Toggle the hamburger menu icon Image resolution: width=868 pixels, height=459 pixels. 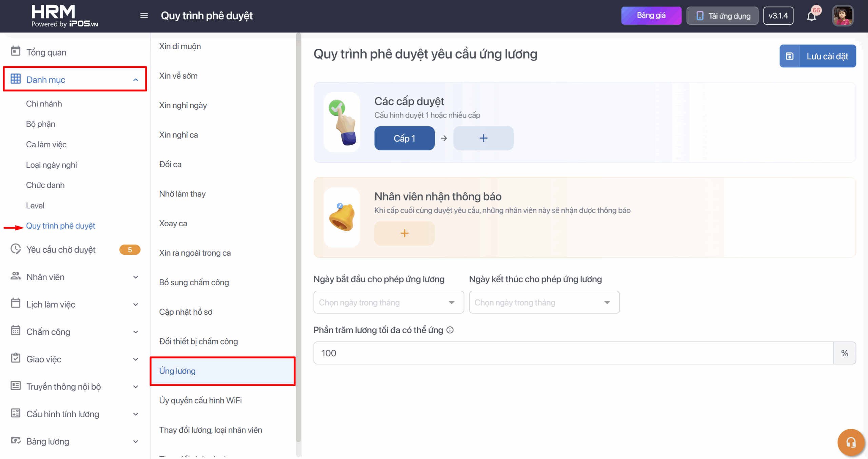(x=144, y=16)
